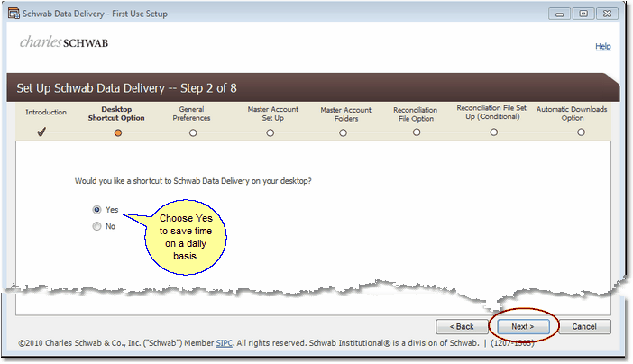This screenshot has width=633, height=364.
Task: Click the Desktop Shortcut Option step label
Action: pos(116,114)
